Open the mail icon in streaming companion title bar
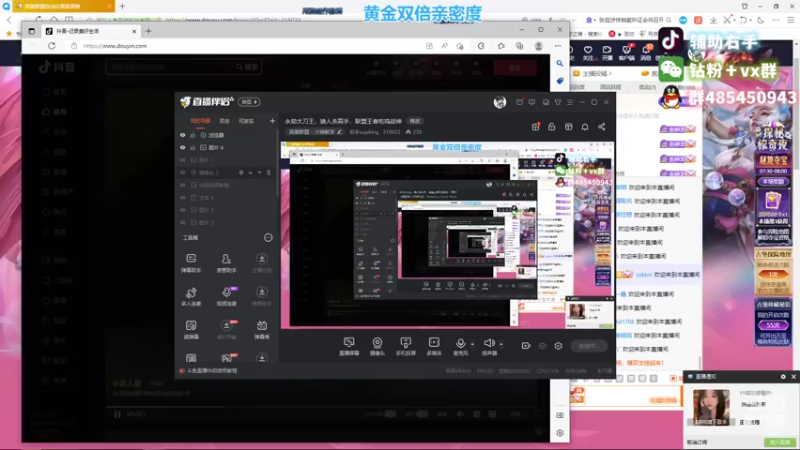Viewport: 800px width, 450px height. coord(519,102)
